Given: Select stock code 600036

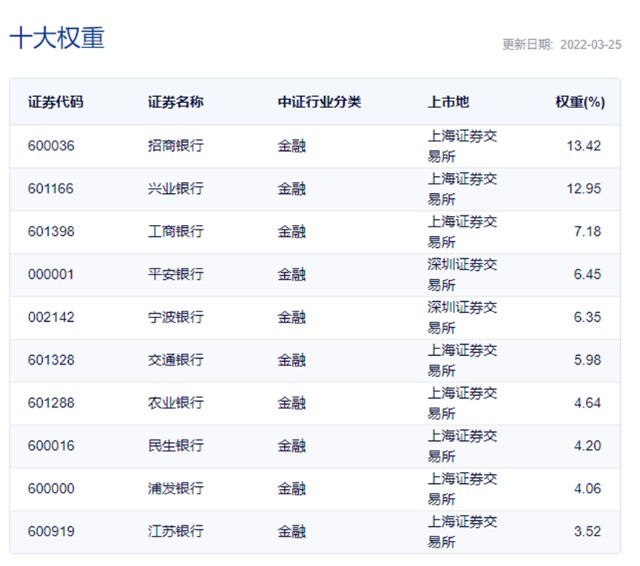Looking at the screenshot, I should point(51,146).
